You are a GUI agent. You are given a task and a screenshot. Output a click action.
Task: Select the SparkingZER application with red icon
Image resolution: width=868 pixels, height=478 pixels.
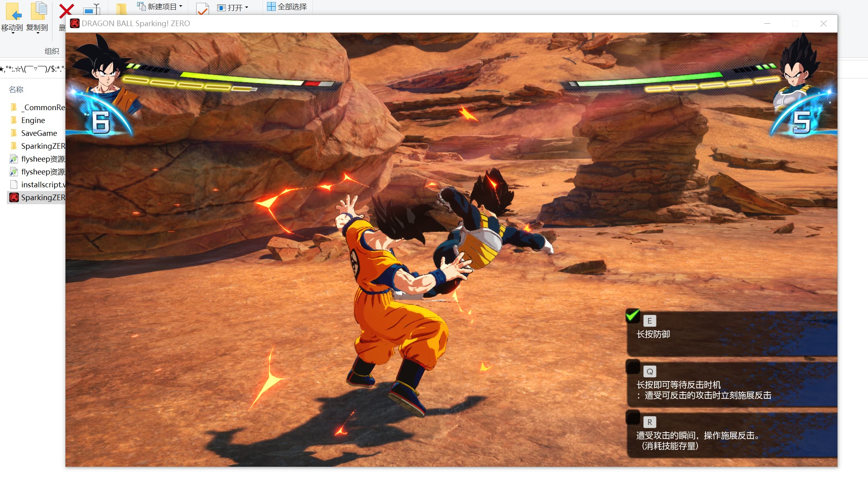(37, 197)
